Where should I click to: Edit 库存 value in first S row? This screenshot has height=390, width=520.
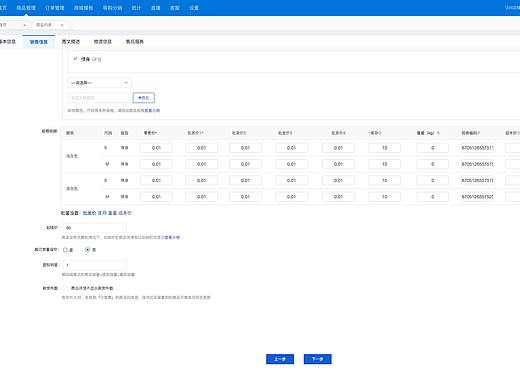[x=384, y=148]
